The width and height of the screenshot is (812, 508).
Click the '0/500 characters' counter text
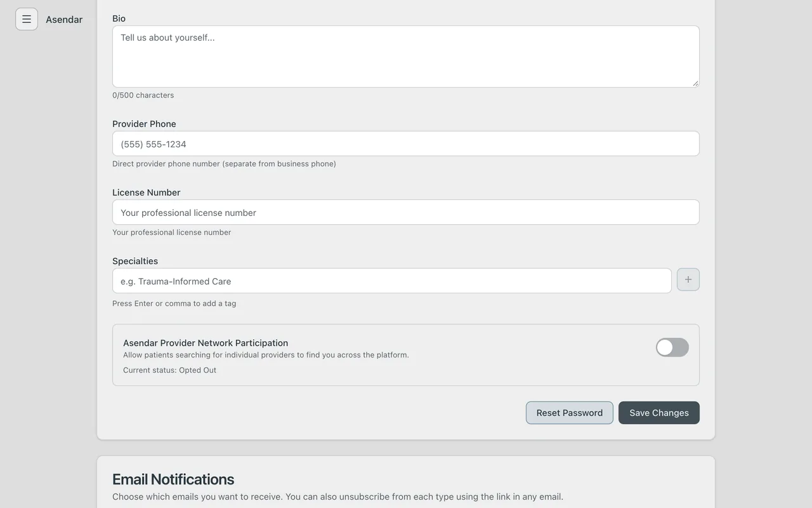(x=143, y=95)
